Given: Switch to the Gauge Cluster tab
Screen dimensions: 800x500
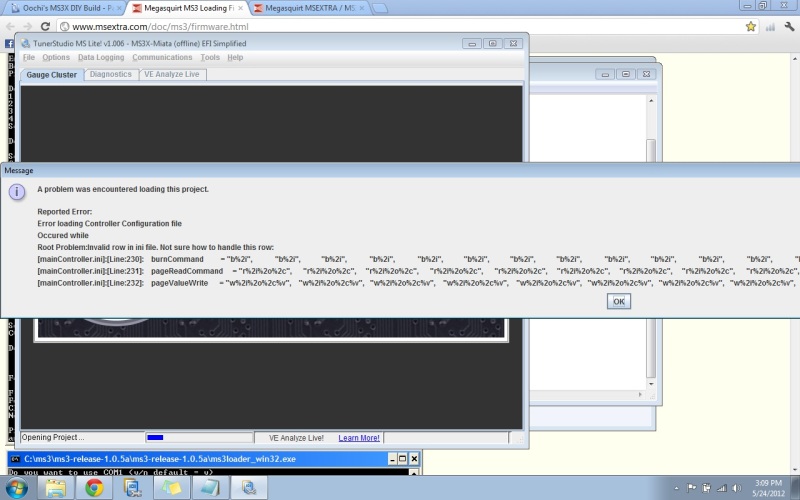Looking at the screenshot, I should tap(52, 74).
